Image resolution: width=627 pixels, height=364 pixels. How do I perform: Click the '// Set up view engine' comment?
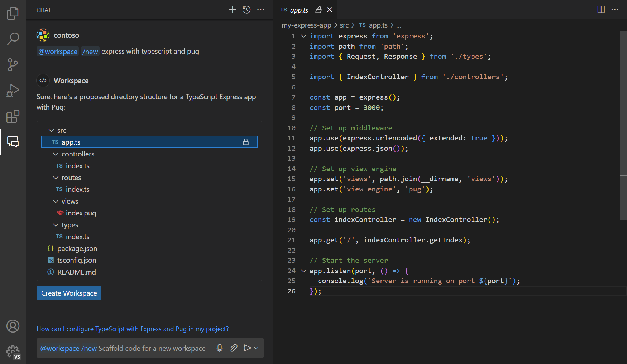point(353,169)
